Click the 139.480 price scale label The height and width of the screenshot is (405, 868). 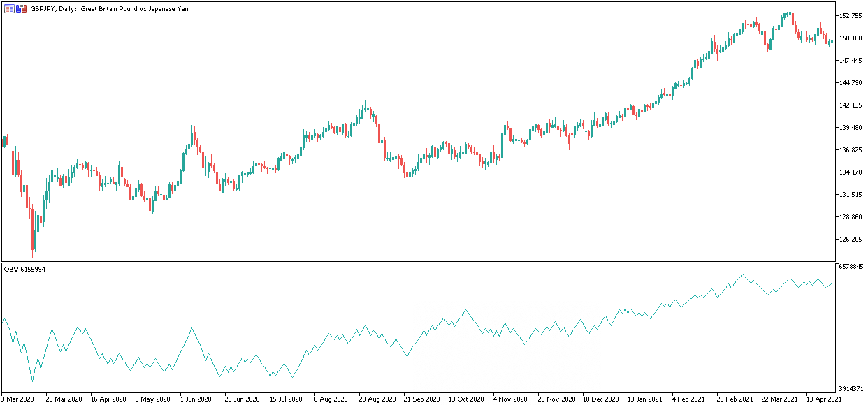pos(850,127)
